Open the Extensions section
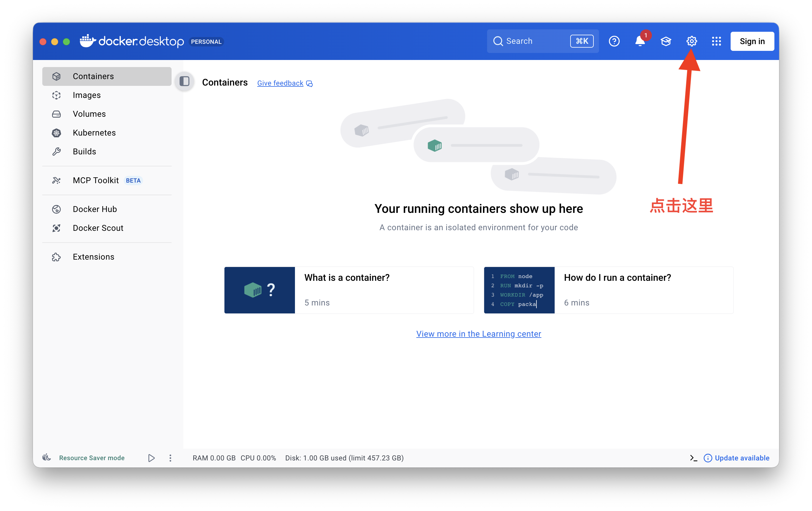 (x=93, y=257)
